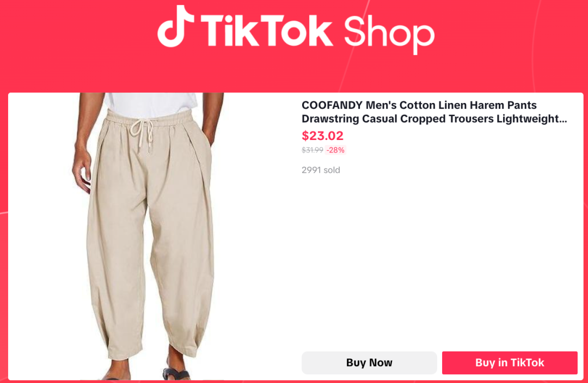
Task: Click the Buy Now button
Action: coord(369,363)
